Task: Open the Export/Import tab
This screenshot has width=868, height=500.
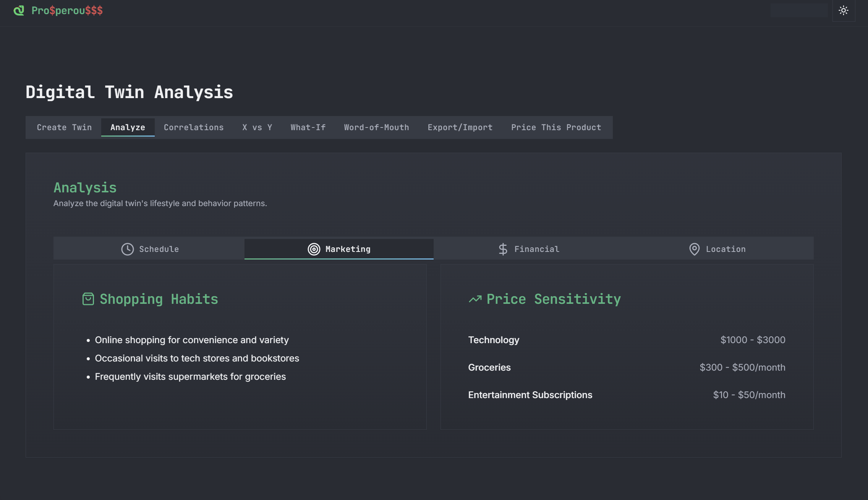Action: click(460, 127)
